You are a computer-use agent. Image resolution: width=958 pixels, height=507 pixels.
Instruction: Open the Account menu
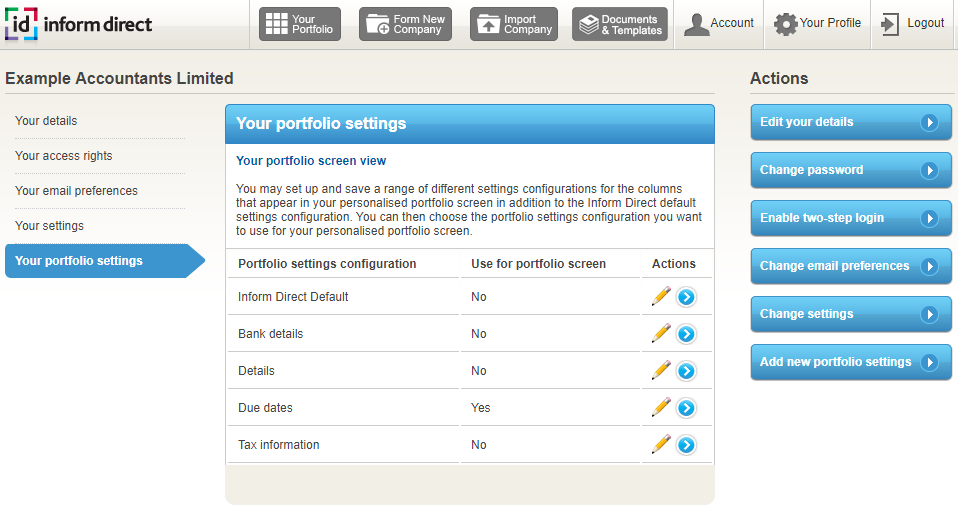click(719, 24)
